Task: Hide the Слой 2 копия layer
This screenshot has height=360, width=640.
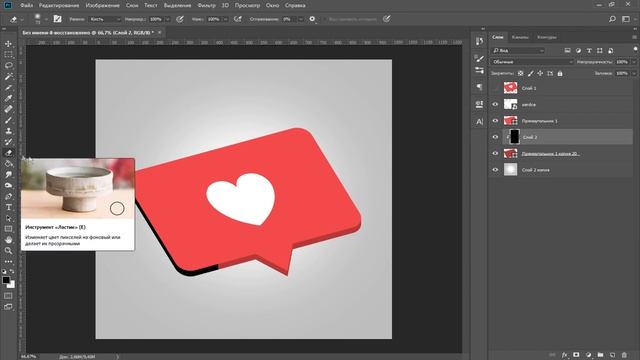Action: pyautogui.click(x=496, y=170)
